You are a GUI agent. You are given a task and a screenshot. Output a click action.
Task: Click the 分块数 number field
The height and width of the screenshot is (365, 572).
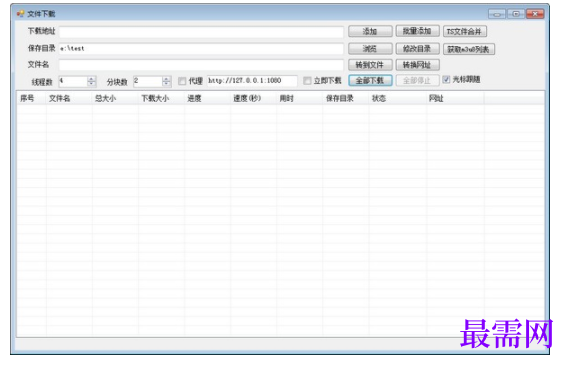(148, 81)
